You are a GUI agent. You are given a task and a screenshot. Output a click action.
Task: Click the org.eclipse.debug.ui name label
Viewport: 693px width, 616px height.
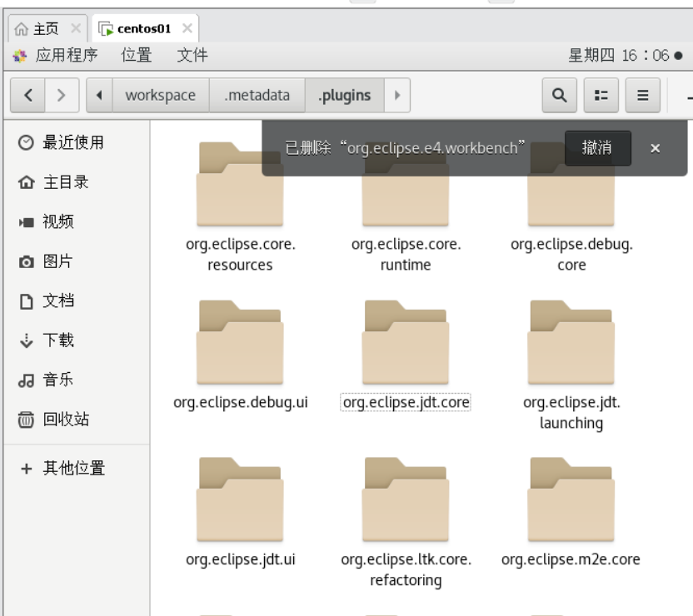[241, 402]
